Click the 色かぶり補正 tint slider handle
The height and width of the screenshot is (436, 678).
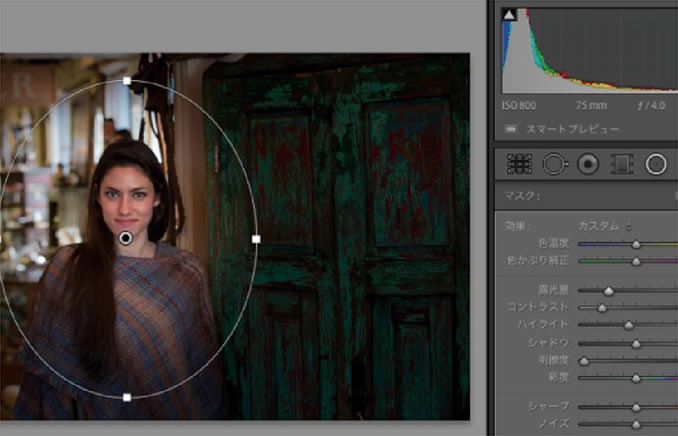[636, 261]
